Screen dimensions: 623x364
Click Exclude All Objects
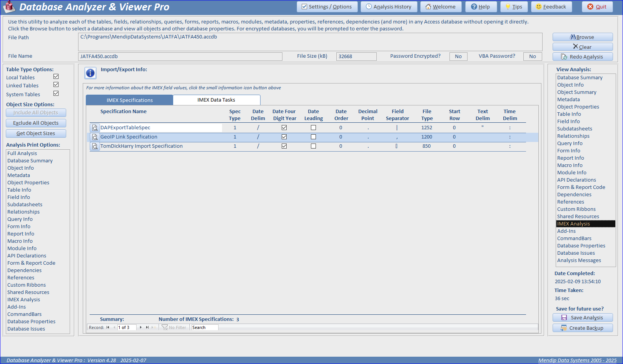36,123
